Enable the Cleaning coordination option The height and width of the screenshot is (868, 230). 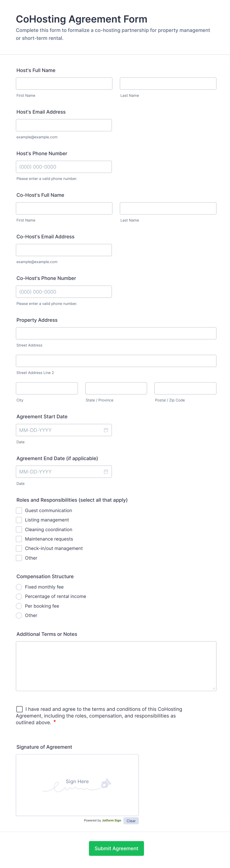click(x=19, y=529)
